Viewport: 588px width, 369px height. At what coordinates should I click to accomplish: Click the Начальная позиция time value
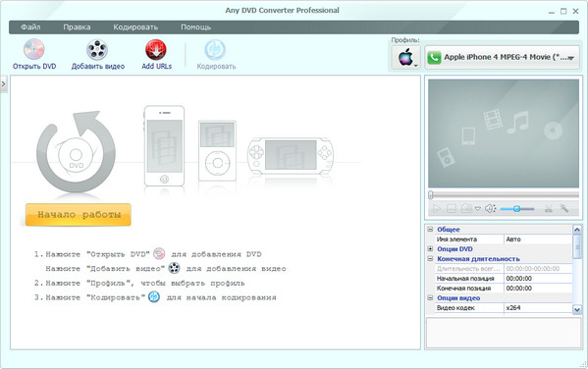pos(538,279)
